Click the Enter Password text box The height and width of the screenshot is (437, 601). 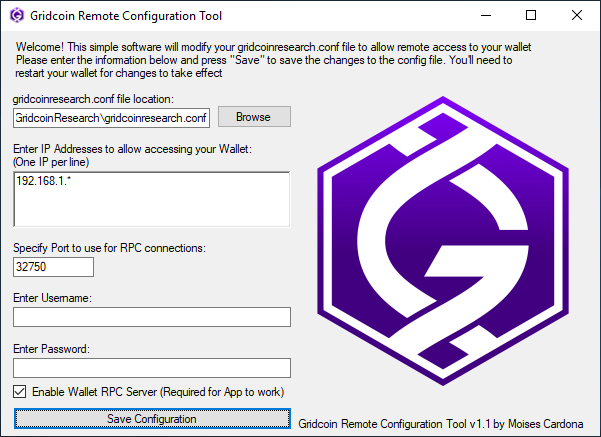click(x=152, y=368)
